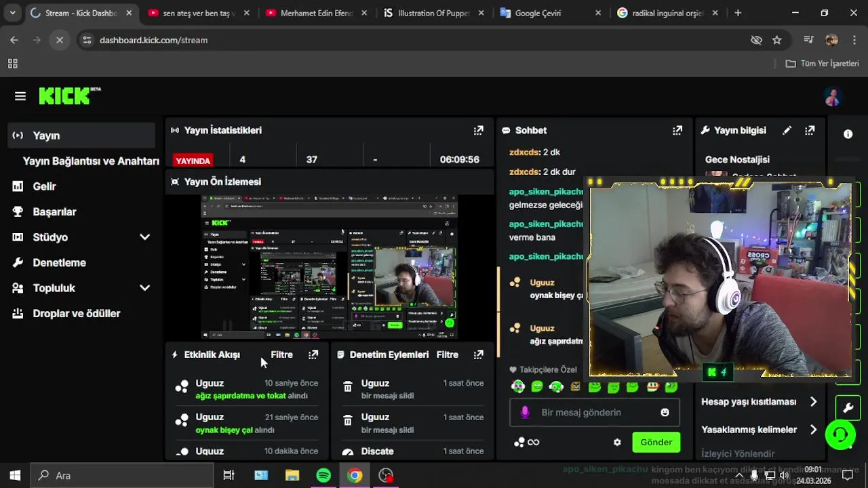Screen dimensions: 868x488
Task: Click the 'oynak bişey çal' activity entry
Action: click(247, 423)
